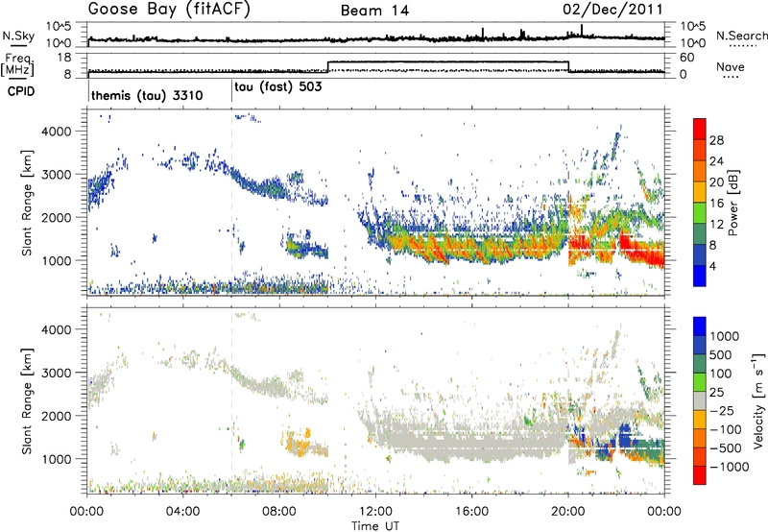Click the "Velocity [m s⁻¹]" colorbar label
Image resolution: width=768 pixels, height=532 pixels.
759,400
